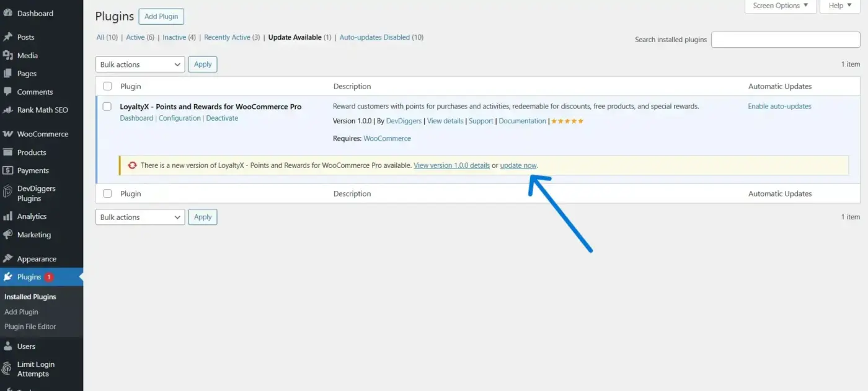
Task: Click the five-star rating for LoyaltyX
Action: point(567,121)
